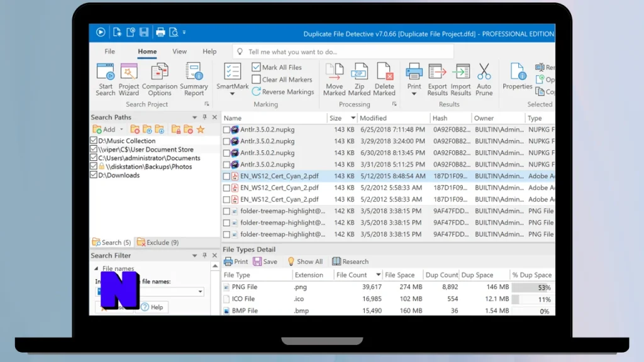Viewport: 644px width, 362px height.
Task: Close the Search Filter panel
Action: [214, 255]
